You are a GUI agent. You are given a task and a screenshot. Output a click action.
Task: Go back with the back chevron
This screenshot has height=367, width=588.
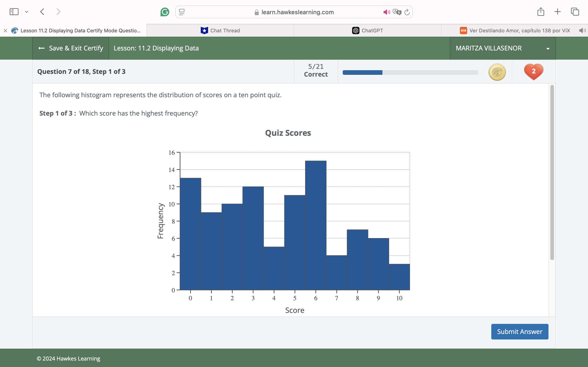point(42,12)
